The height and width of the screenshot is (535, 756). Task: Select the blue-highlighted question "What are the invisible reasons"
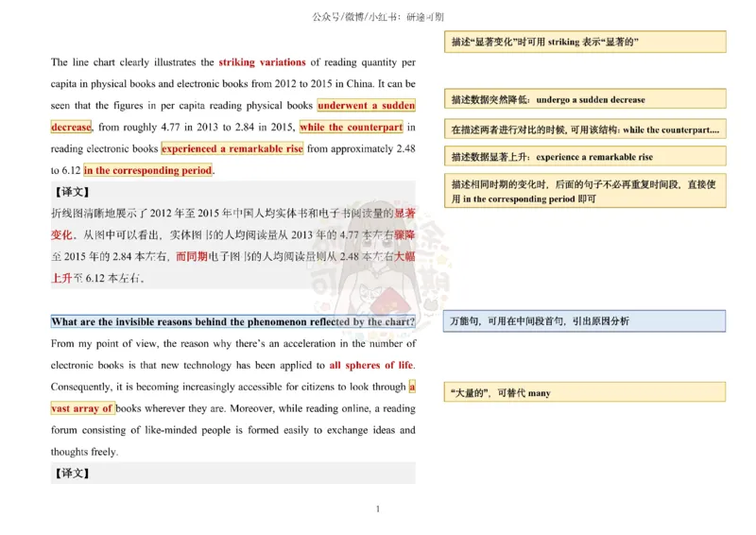[x=232, y=322]
